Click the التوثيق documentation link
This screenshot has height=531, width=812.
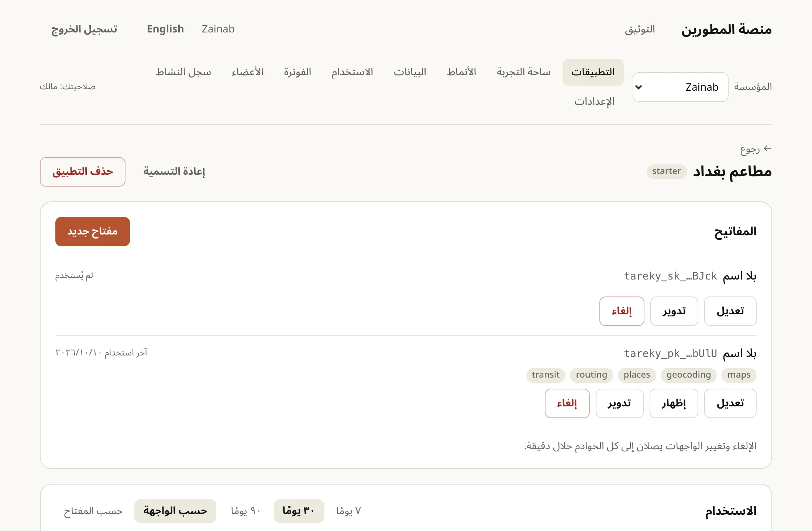(640, 29)
